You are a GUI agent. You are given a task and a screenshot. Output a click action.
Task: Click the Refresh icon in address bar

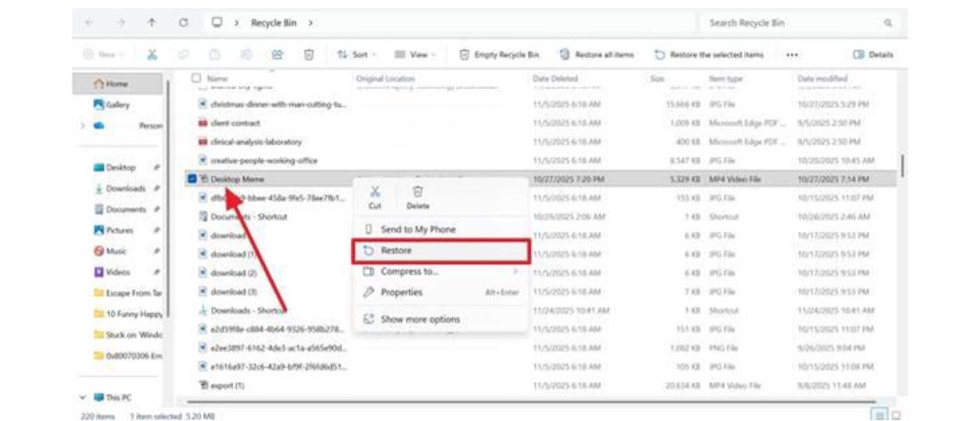point(184,23)
